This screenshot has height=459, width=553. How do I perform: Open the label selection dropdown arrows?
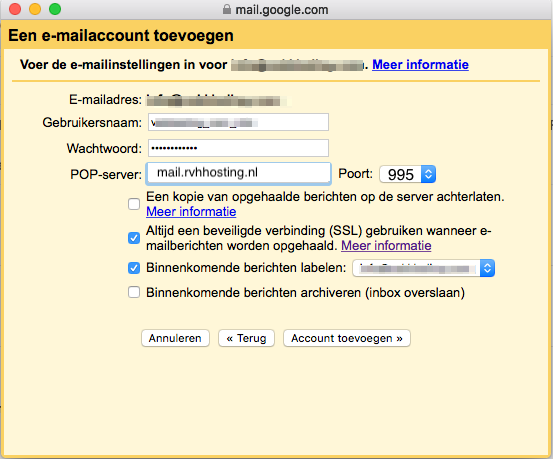pos(487,268)
